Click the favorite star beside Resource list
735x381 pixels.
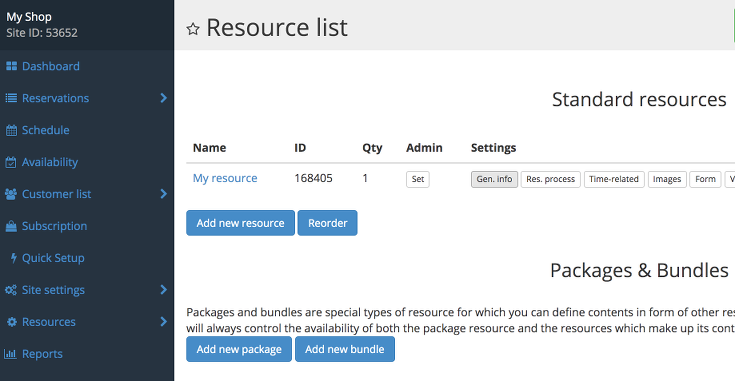[193, 29]
